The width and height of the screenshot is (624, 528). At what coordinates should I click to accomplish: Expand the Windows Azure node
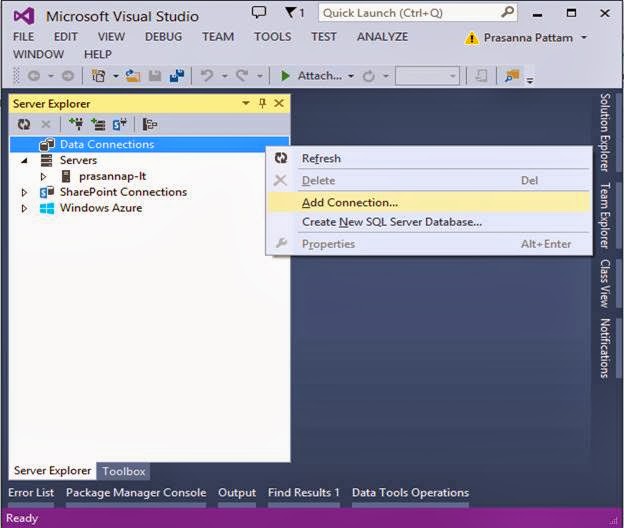point(24,208)
